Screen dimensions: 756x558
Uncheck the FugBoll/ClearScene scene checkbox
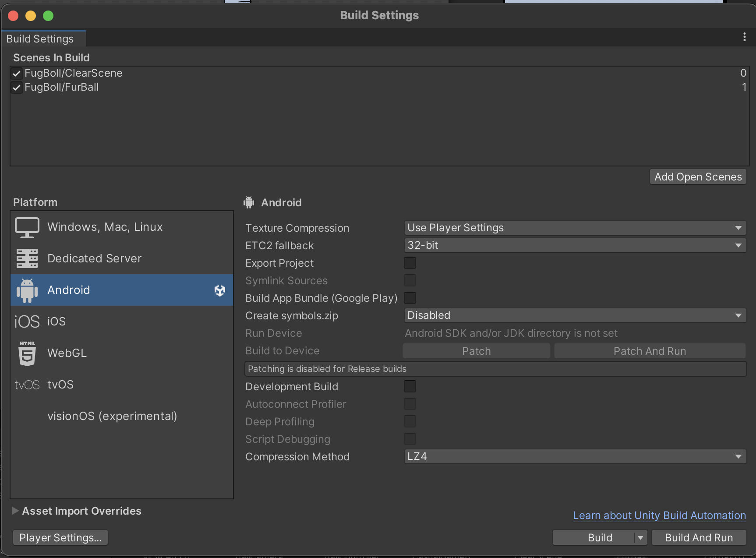point(17,74)
